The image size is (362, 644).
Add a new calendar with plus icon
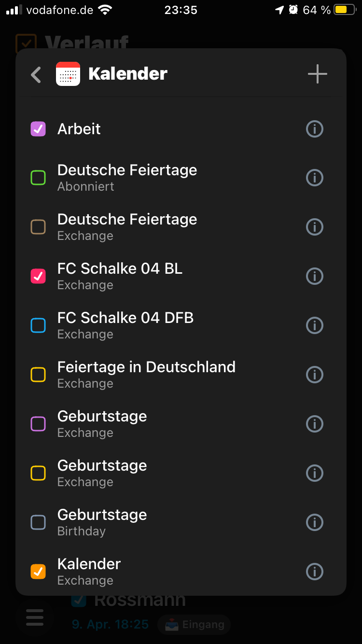[317, 74]
